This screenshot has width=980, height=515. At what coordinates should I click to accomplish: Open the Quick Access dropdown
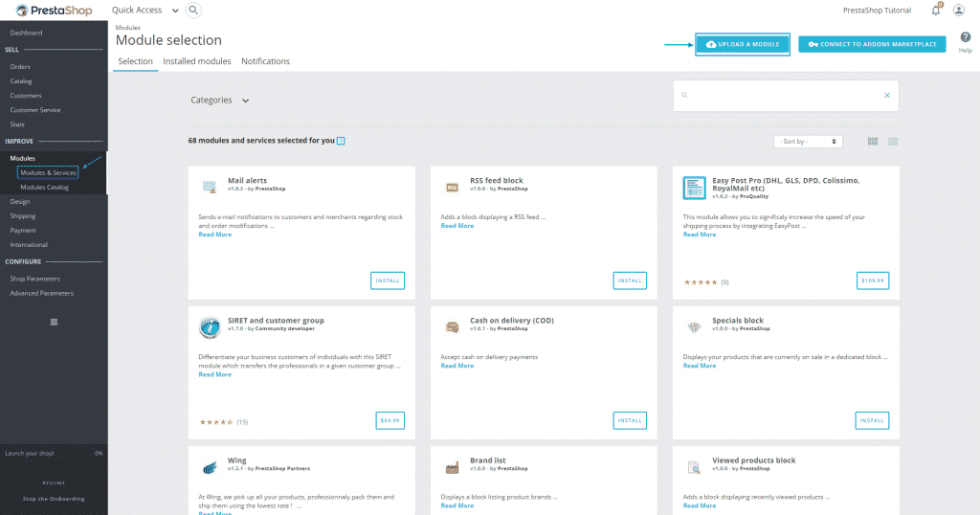145,11
